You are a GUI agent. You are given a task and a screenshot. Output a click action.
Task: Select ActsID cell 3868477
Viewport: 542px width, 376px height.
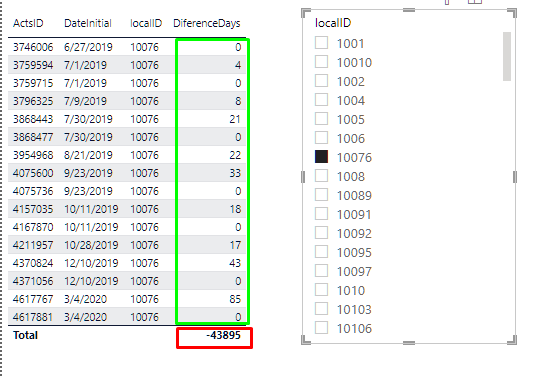[x=33, y=137]
